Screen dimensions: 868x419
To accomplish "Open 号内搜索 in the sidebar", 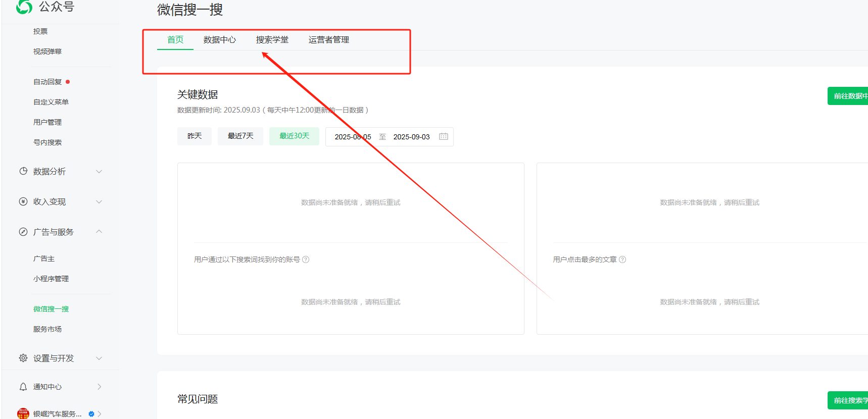I will (x=47, y=142).
